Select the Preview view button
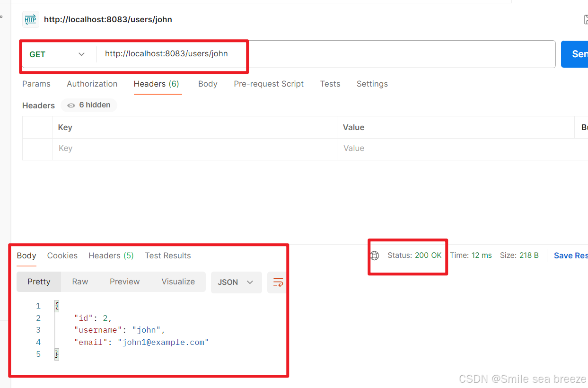 125,282
